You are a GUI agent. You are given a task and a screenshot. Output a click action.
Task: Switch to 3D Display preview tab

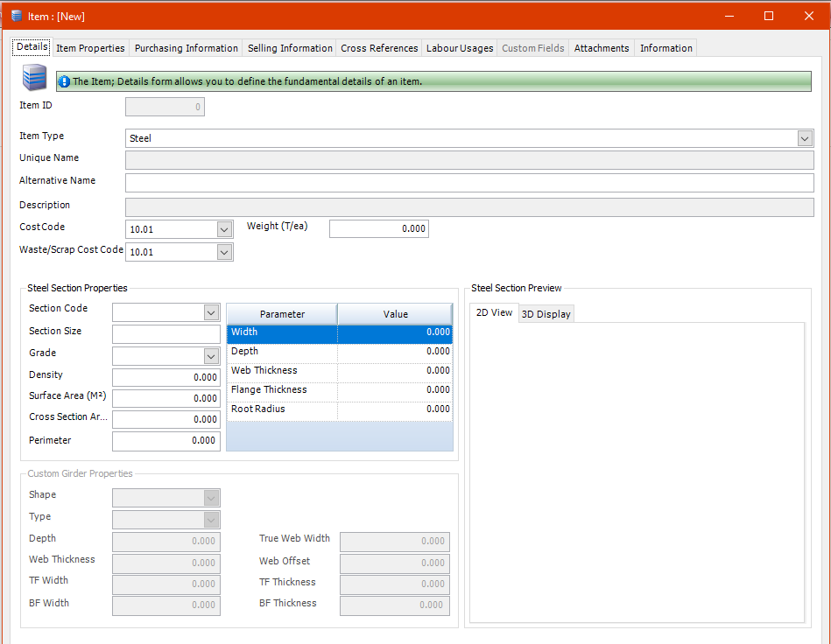pyautogui.click(x=546, y=314)
